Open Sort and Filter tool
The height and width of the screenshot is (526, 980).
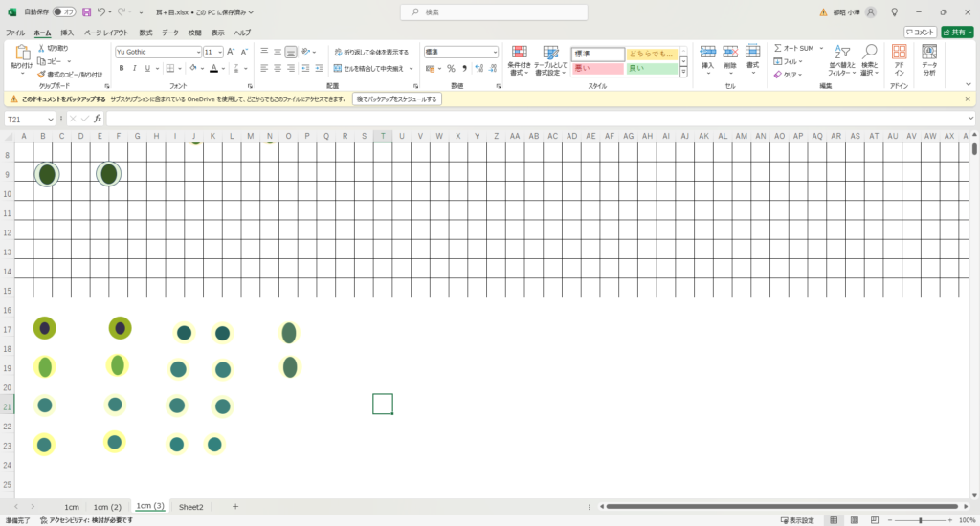tap(841, 57)
